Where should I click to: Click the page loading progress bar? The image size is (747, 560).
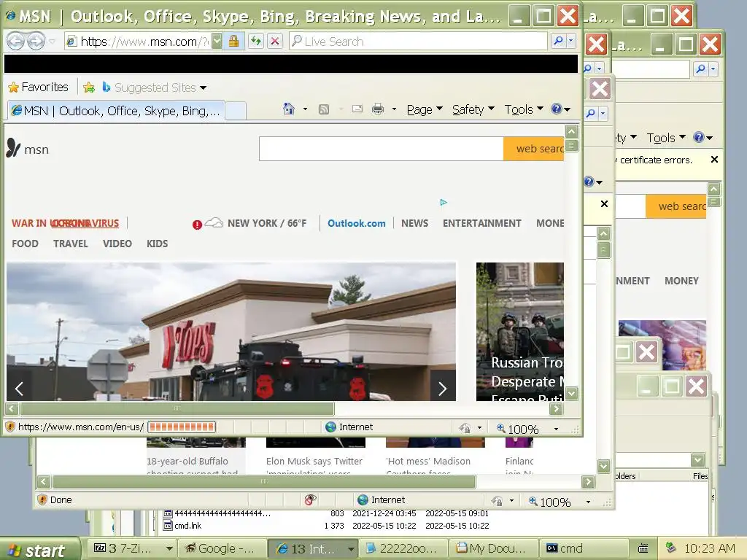(182, 427)
